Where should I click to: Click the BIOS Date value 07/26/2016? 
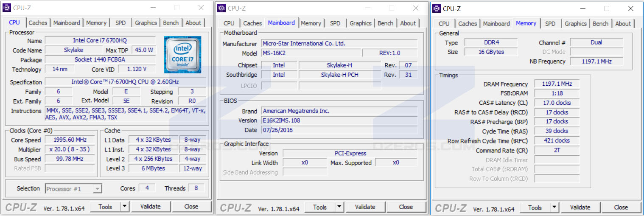pyautogui.click(x=339, y=130)
